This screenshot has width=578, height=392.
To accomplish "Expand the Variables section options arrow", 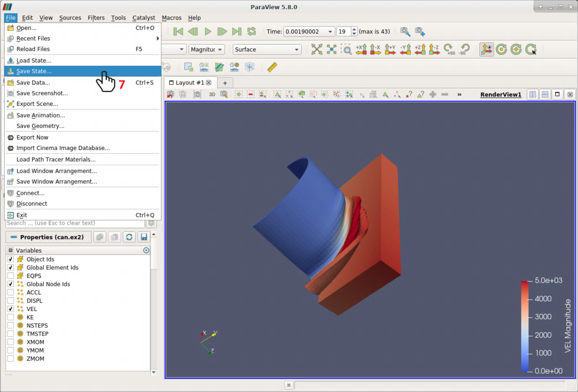I will click(x=146, y=251).
